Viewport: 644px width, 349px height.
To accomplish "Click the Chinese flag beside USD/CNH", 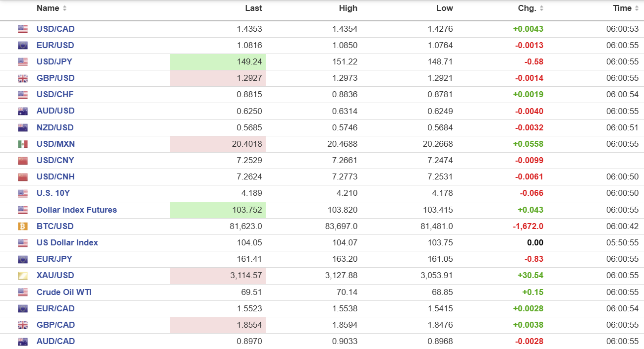I will click(23, 177).
